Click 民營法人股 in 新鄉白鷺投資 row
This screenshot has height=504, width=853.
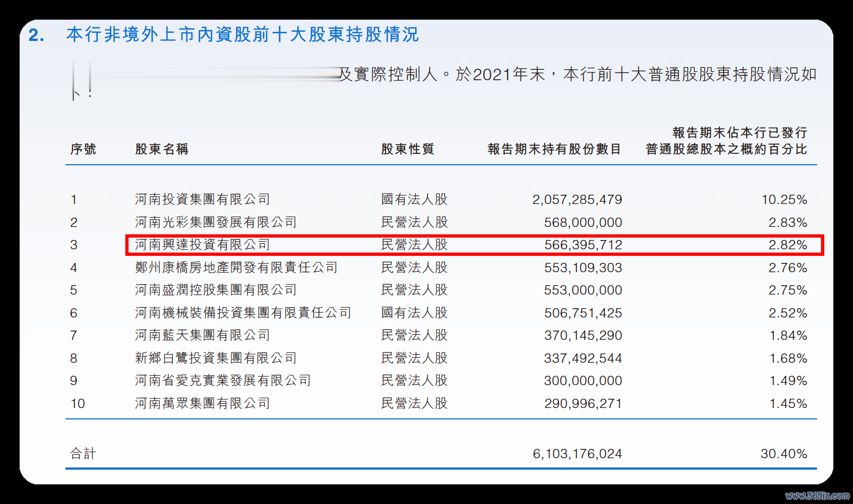[415, 358]
